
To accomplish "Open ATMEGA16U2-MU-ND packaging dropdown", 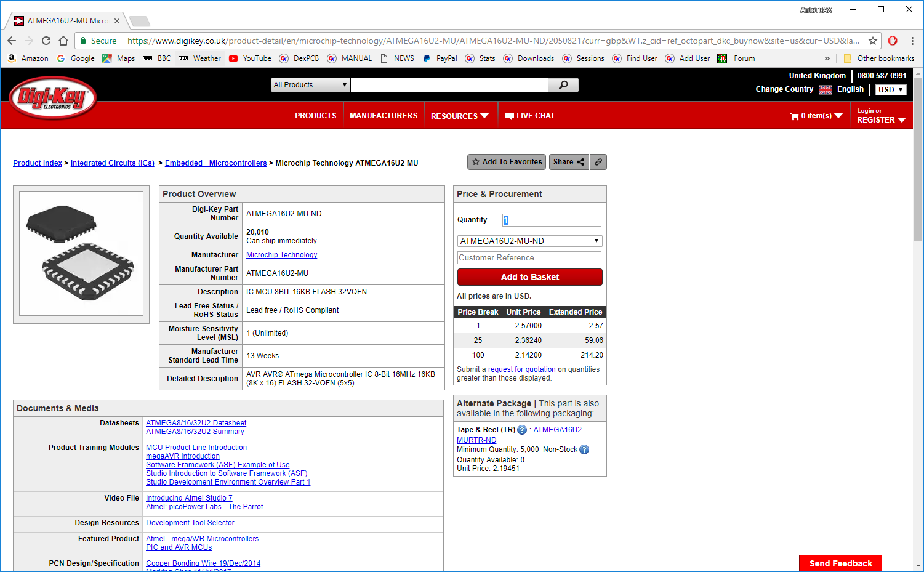I will tap(529, 241).
